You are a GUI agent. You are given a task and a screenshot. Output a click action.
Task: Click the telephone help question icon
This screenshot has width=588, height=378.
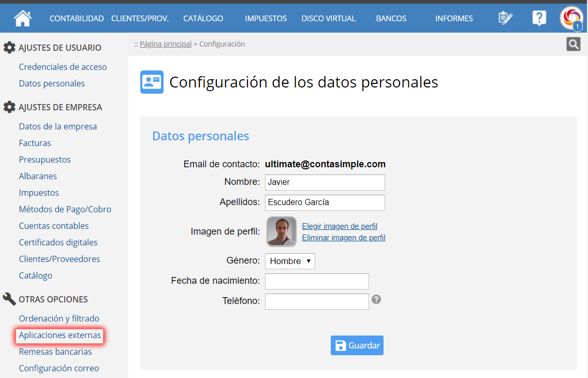point(376,299)
